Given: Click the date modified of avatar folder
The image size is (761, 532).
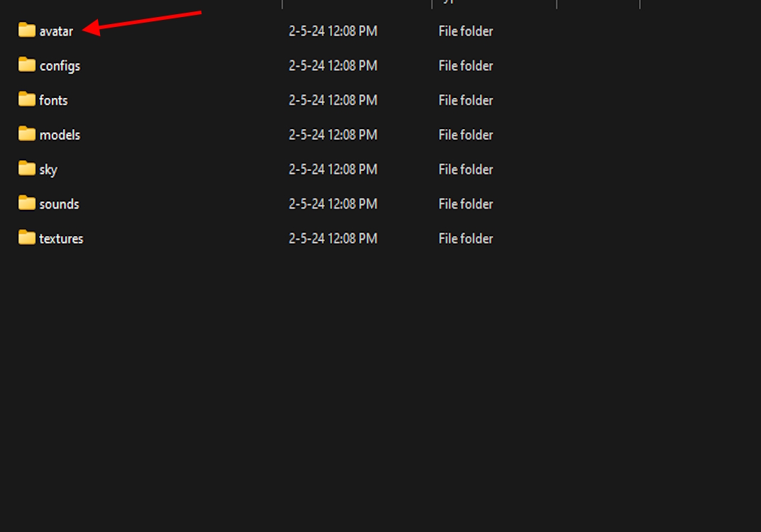Looking at the screenshot, I should pyautogui.click(x=333, y=31).
